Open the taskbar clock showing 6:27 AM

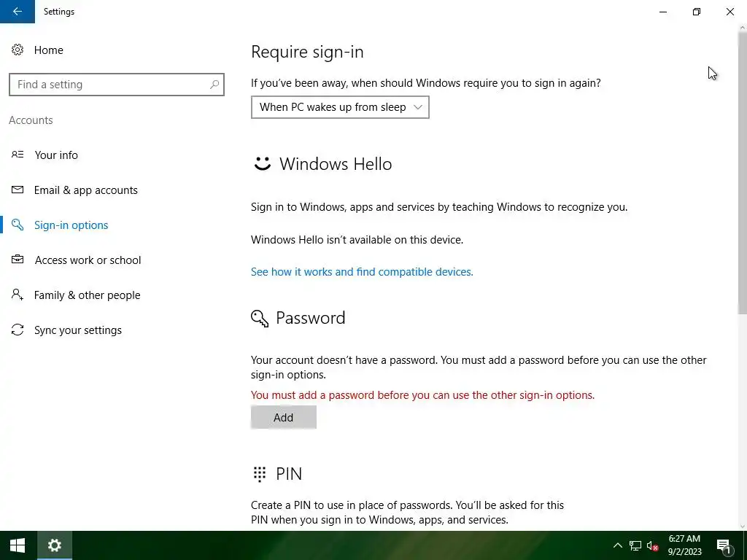(x=684, y=545)
